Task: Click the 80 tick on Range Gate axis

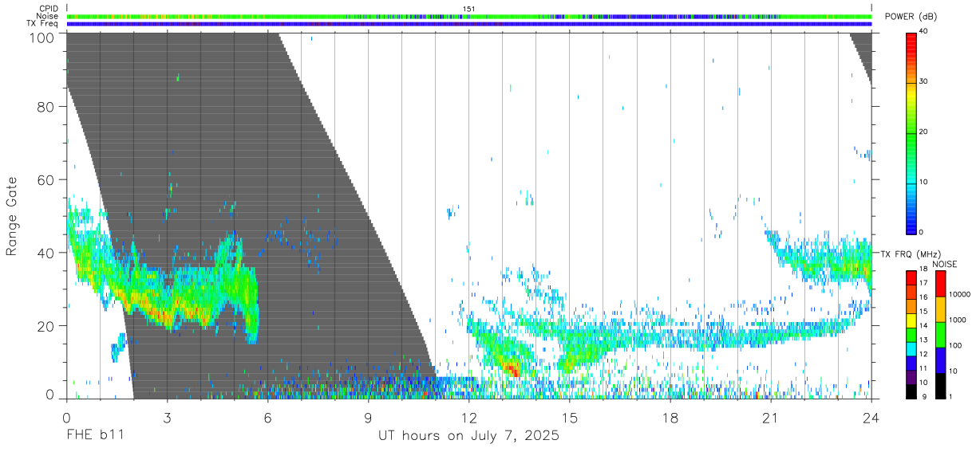Action: (x=45, y=106)
